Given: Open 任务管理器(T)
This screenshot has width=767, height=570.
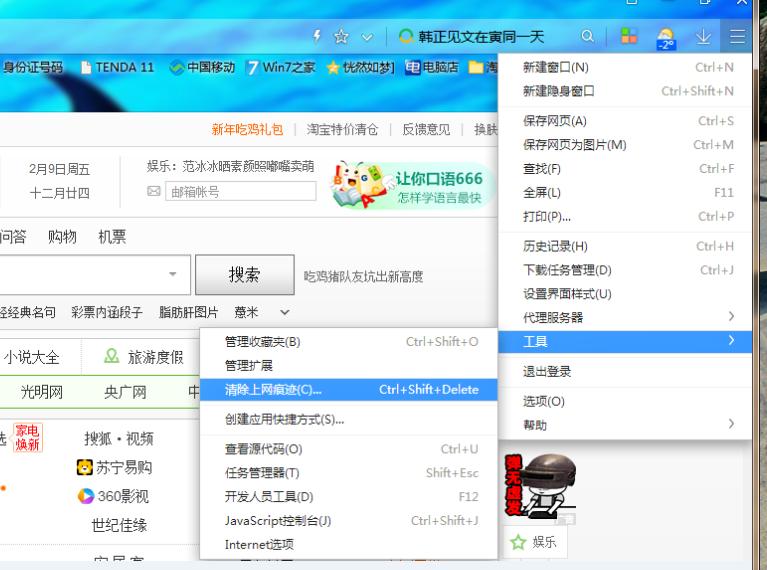Looking at the screenshot, I should click(x=349, y=473).
